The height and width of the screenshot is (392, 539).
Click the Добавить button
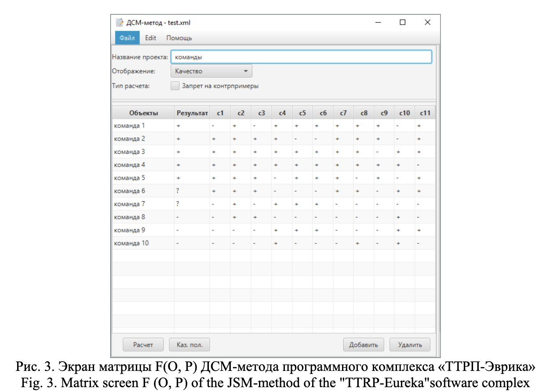pos(363,345)
